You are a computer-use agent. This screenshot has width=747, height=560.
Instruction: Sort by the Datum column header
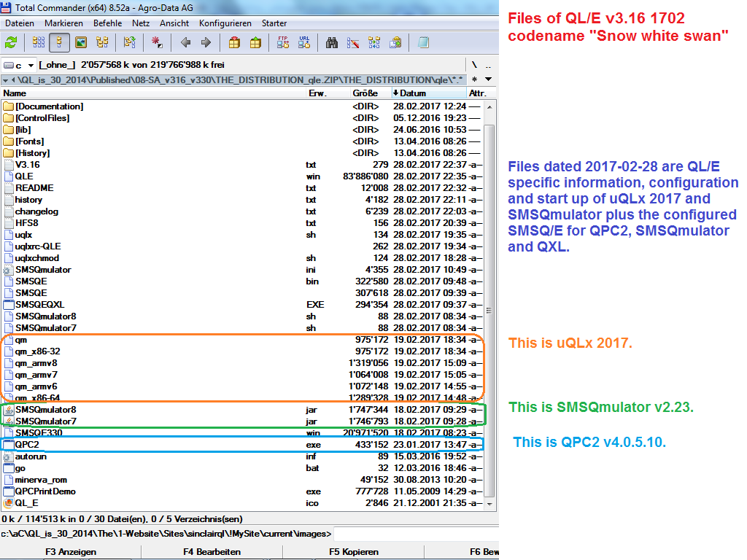pos(428,93)
